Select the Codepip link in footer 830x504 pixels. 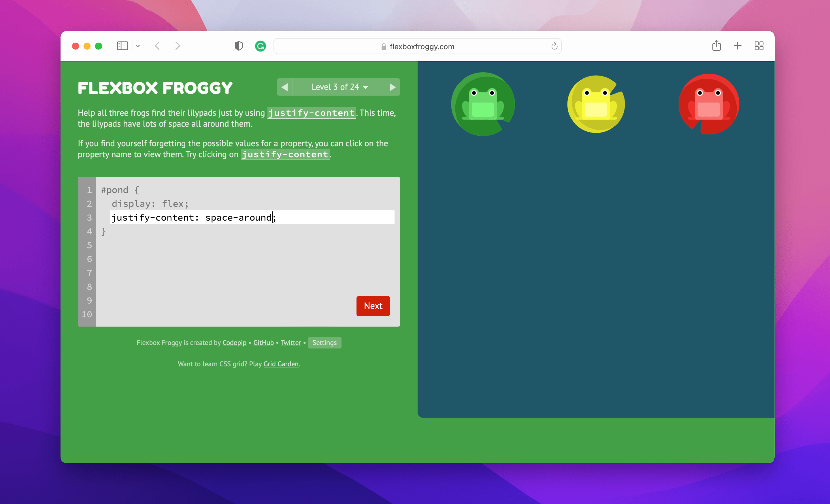(x=234, y=342)
